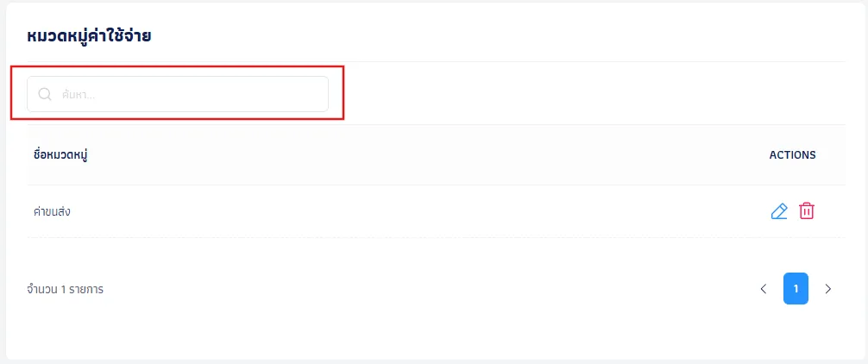Go to the next page with right chevron
This screenshot has width=868, height=364.
[828, 289]
